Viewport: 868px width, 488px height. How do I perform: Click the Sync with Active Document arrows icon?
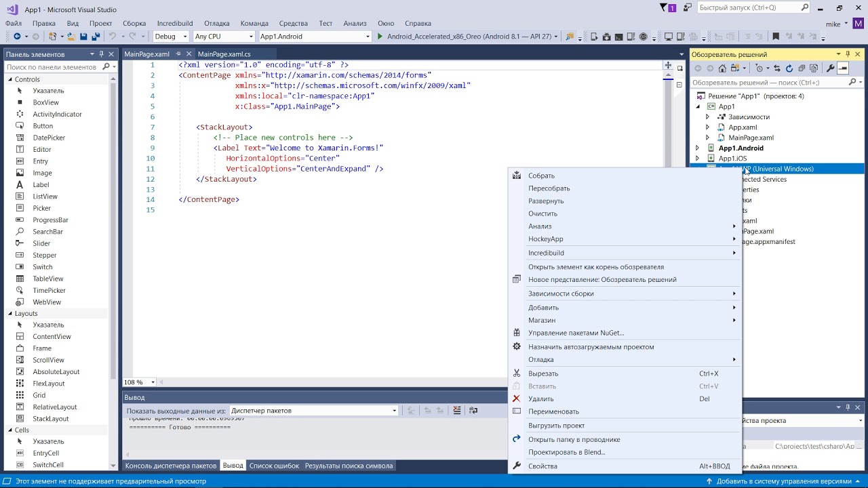[777, 68]
